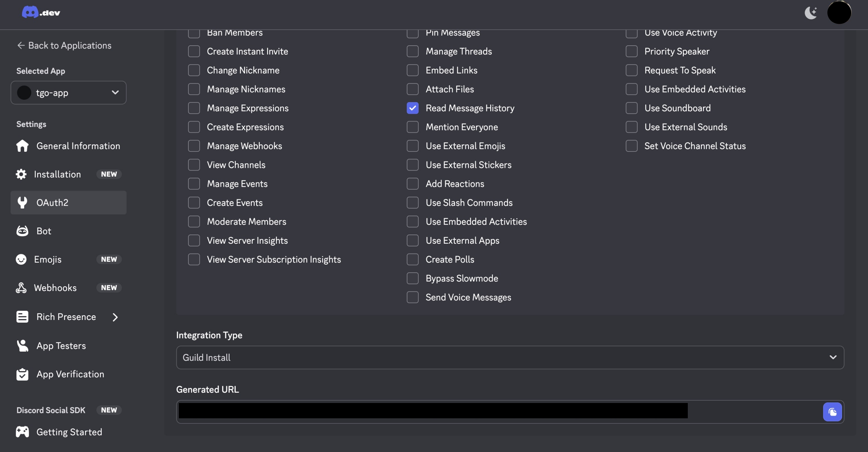Enable the Manage Webhooks checkbox

pyautogui.click(x=194, y=146)
